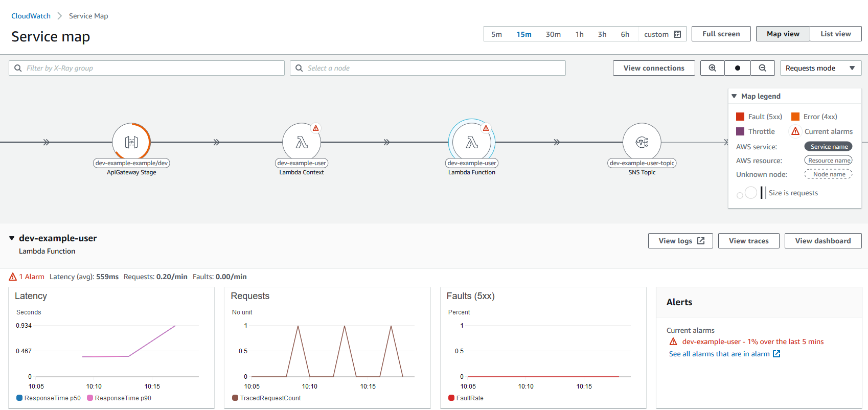Click the Faults (5xx) chart title
The width and height of the screenshot is (868, 410).
click(470, 296)
